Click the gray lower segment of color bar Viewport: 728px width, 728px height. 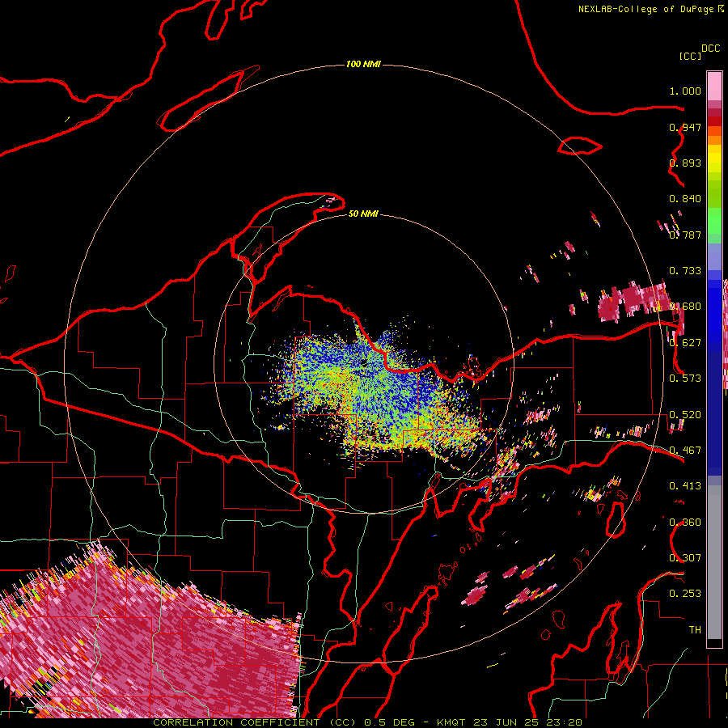click(714, 562)
